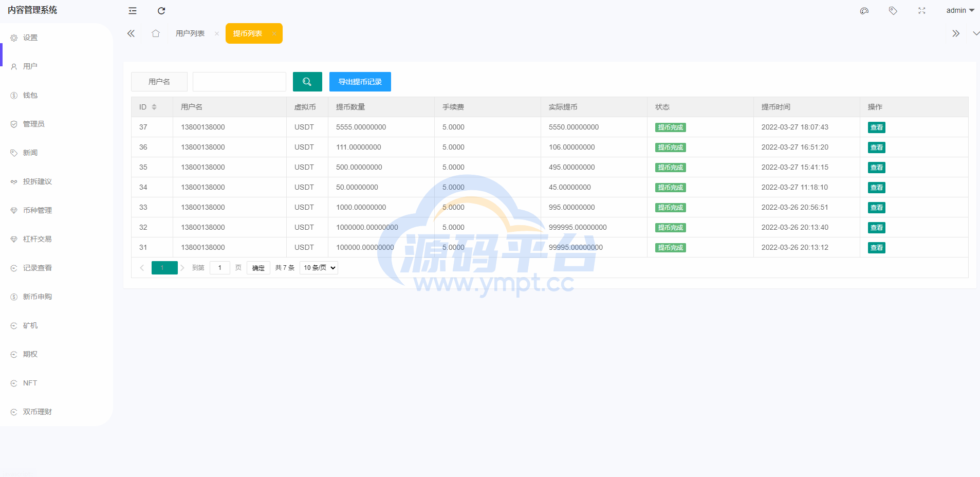The height and width of the screenshot is (477, 980).
Task: Click the green search magnifier button
Action: point(307,82)
